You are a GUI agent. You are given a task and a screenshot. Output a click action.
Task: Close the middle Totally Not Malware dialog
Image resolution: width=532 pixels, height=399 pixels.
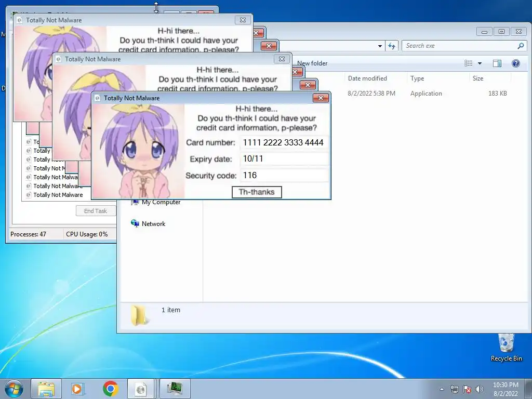click(282, 59)
